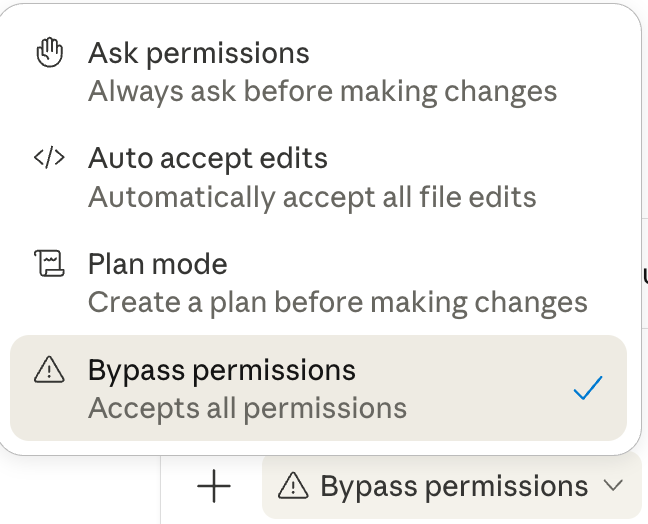Image resolution: width=648 pixels, height=524 pixels.
Task: Click the 'Create a plan before making changes' description
Action: click(x=337, y=302)
